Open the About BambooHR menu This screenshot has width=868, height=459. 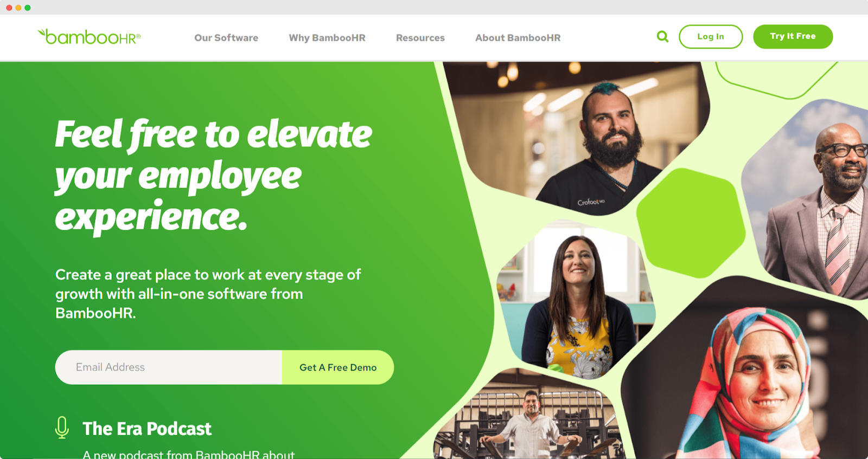click(518, 38)
